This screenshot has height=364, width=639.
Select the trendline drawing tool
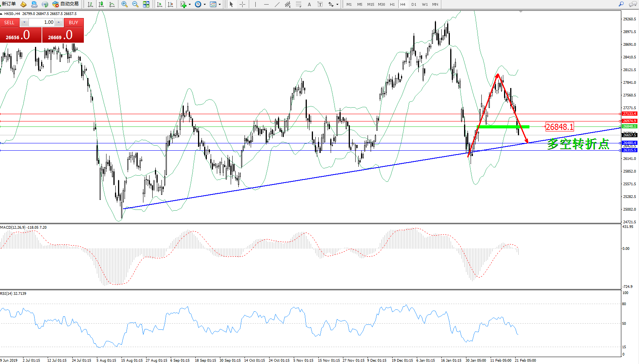pyautogui.click(x=277, y=4)
